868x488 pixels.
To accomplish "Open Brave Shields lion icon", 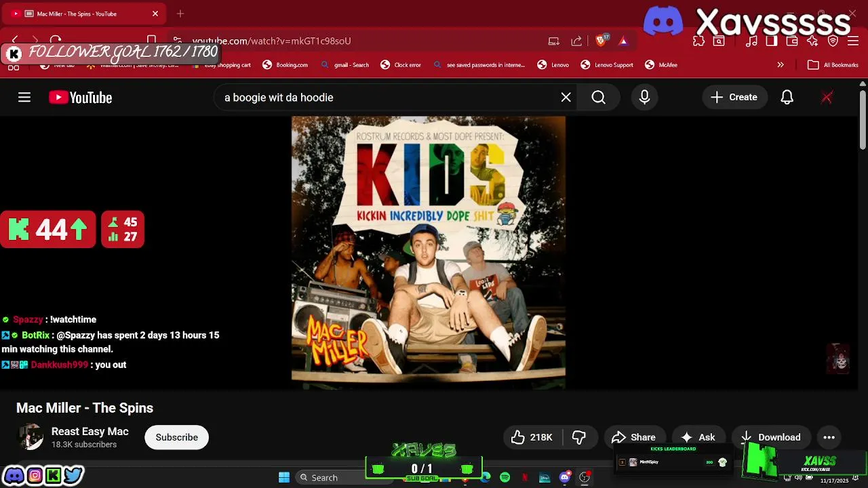I will pyautogui.click(x=601, y=41).
